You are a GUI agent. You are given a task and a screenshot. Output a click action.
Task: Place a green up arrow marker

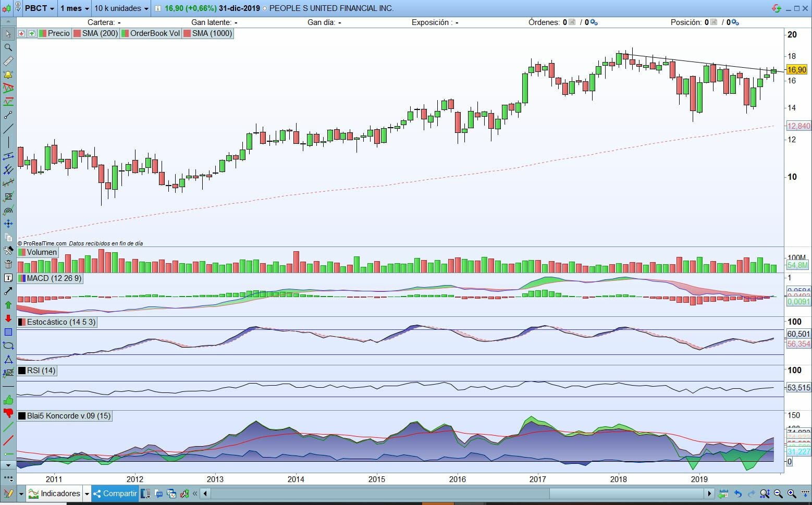tap(8, 305)
